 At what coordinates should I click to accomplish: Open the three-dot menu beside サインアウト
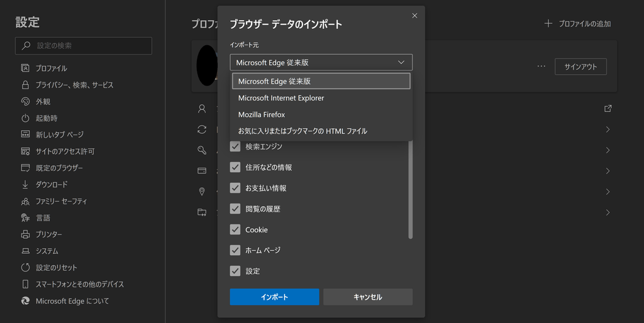coord(541,66)
